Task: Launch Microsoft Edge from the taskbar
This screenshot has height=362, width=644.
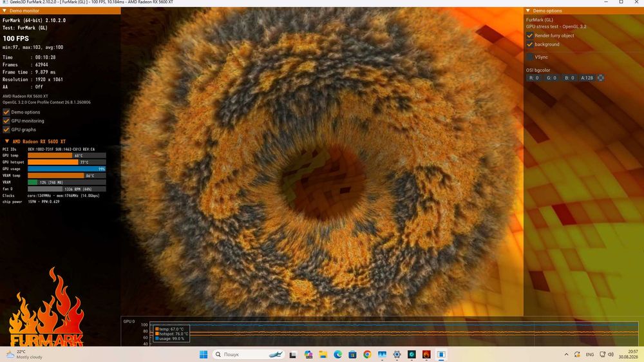Action: pos(337,354)
